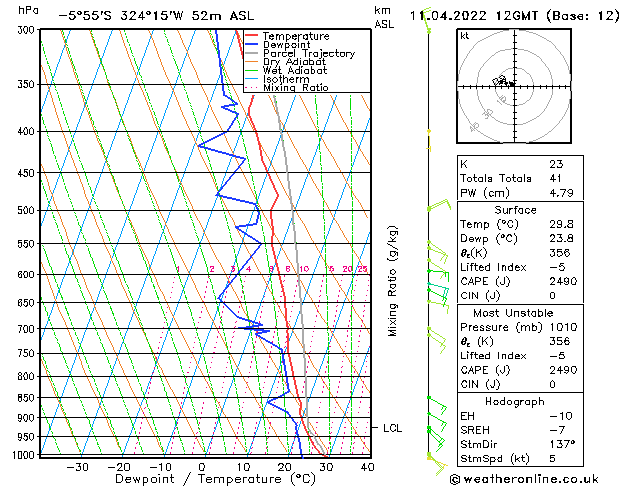Click the kt label in hodograph
This screenshot has height=486, width=629.
[465, 36]
